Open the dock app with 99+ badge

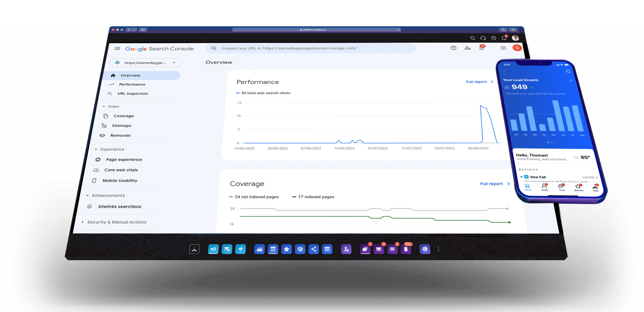(406, 249)
